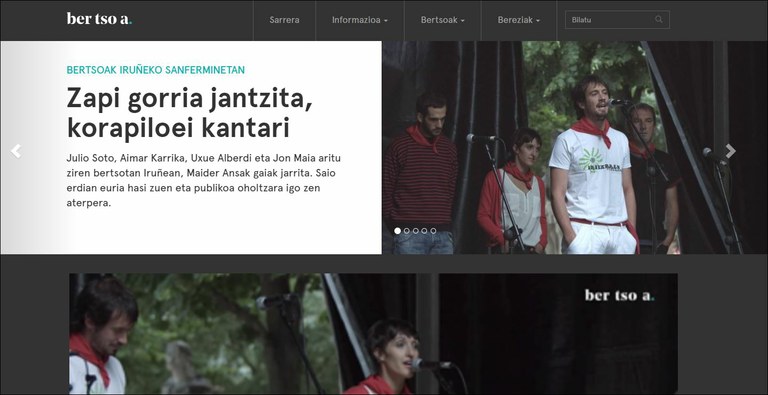The height and width of the screenshot is (395, 768).
Task: Go to previous slide with left arrow
Action: (x=16, y=151)
